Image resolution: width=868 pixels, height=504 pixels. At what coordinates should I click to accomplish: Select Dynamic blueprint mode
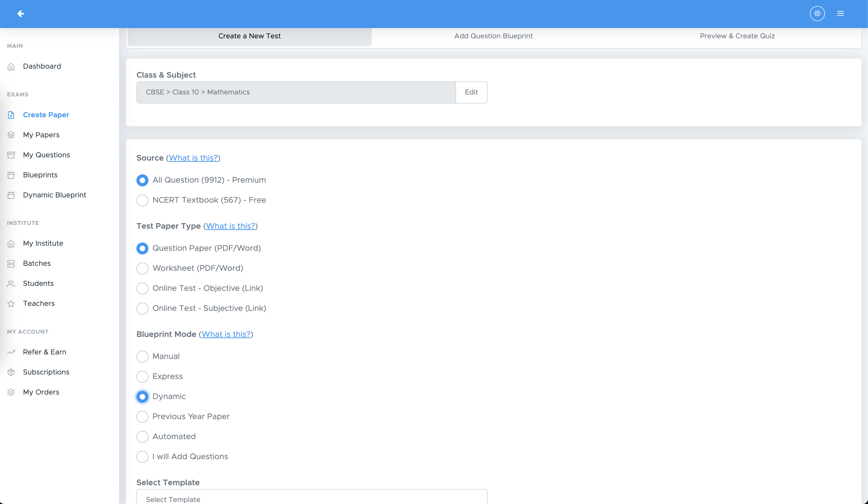click(x=142, y=397)
